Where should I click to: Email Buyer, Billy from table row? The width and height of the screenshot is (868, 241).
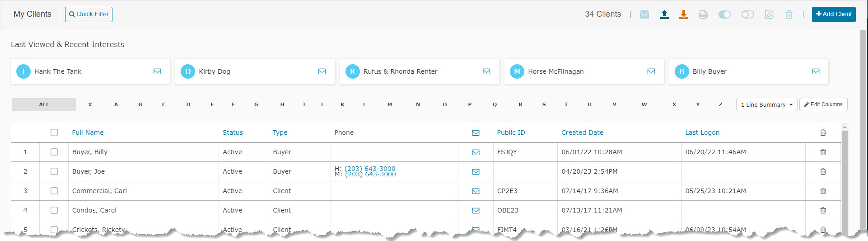click(x=476, y=152)
